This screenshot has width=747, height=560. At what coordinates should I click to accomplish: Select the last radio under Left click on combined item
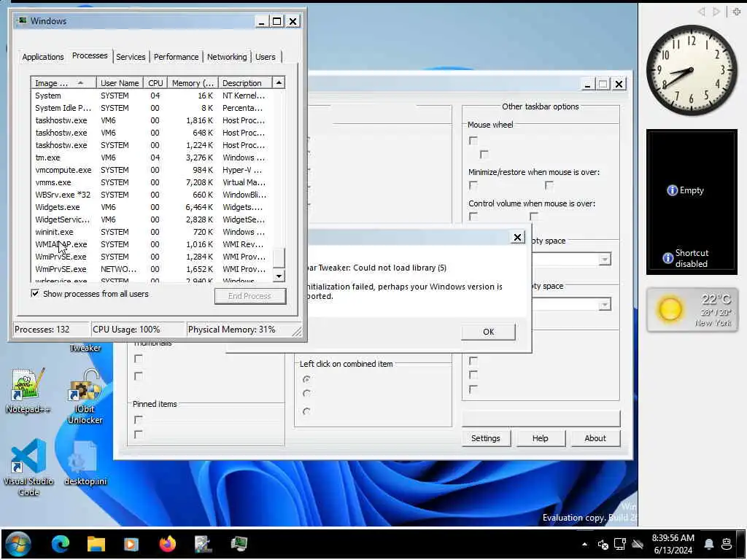pos(306,411)
